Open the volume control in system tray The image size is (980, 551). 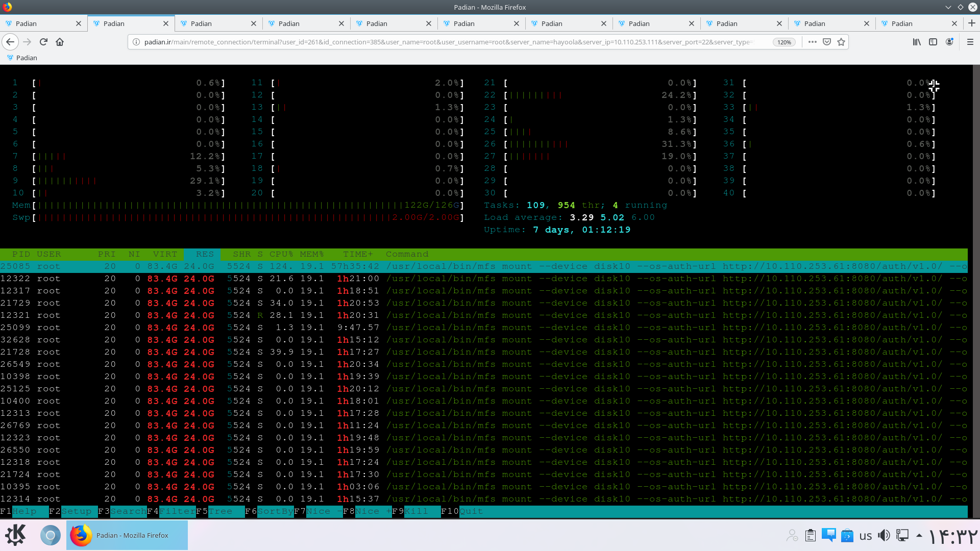(884, 535)
